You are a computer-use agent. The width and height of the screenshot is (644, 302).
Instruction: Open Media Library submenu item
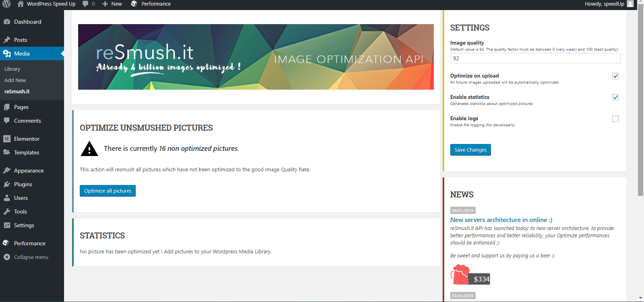[x=12, y=69]
